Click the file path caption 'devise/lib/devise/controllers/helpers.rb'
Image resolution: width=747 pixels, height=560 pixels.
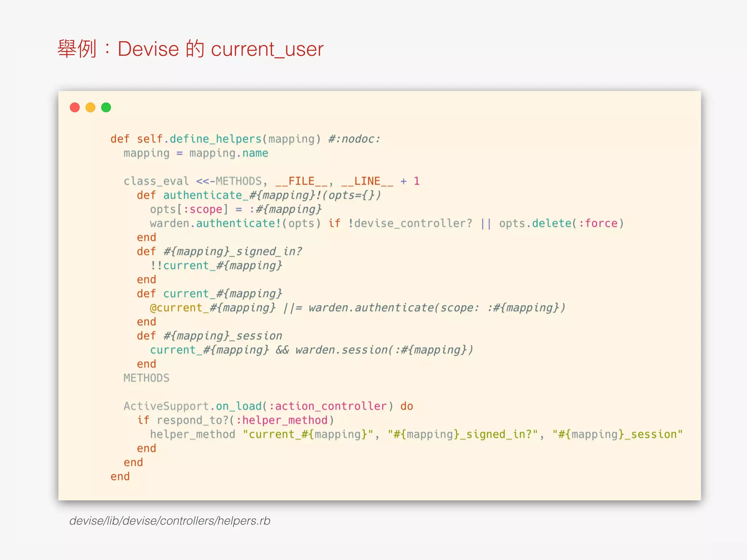coord(170,521)
